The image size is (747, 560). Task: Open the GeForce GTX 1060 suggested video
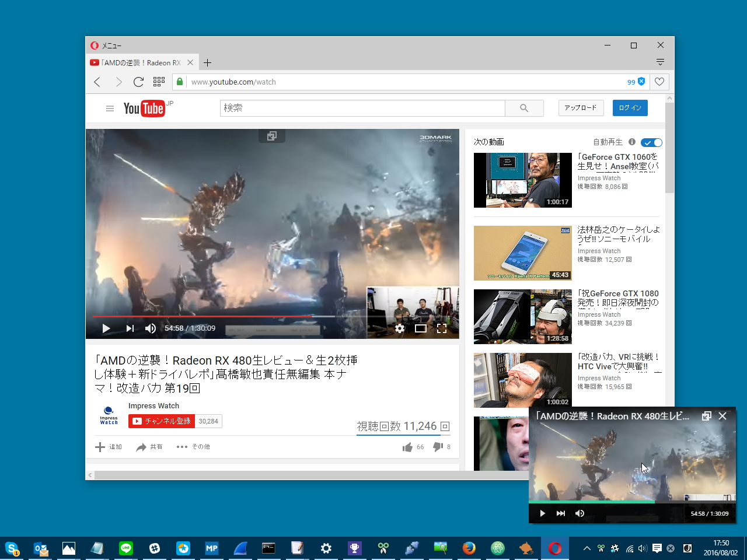[x=522, y=180]
